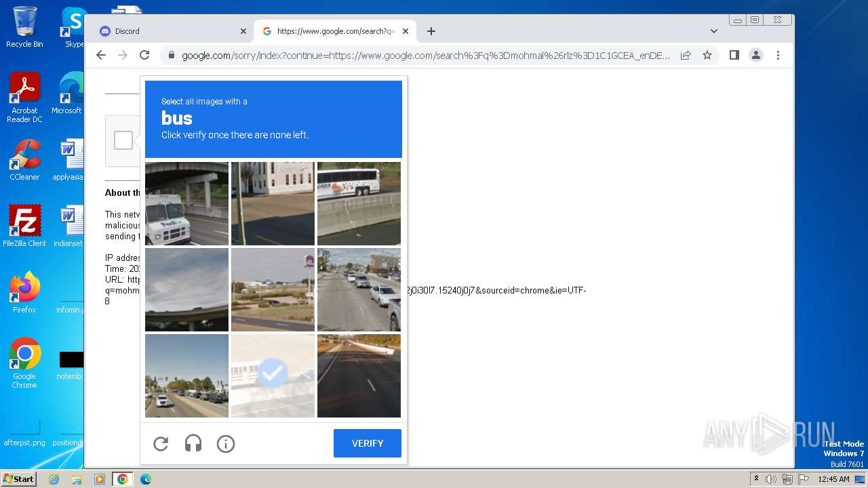Open the Chrome profile menu
The width and height of the screenshot is (868, 488).
(x=756, y=56)
